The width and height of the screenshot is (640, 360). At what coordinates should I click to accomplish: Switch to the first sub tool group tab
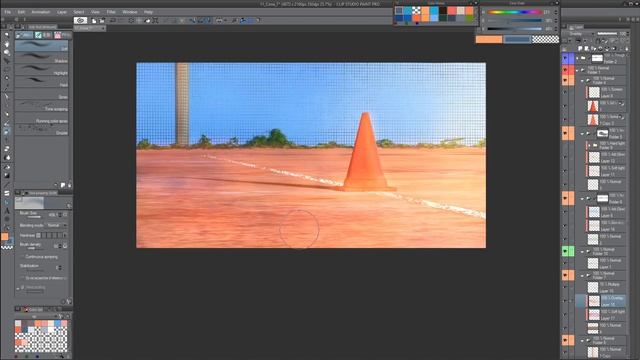coord(24,35)
